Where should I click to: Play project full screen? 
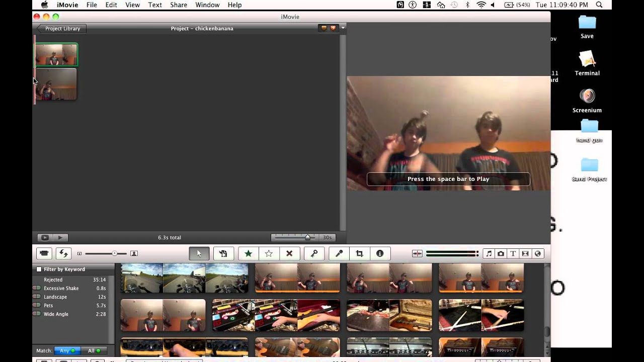45,237
